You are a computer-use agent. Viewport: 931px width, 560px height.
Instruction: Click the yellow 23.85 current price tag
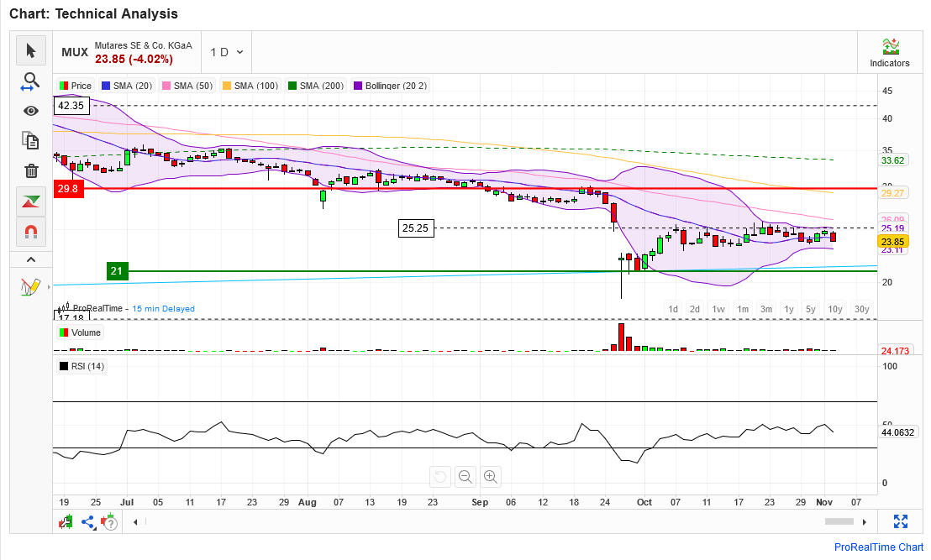tap(892, 242)
